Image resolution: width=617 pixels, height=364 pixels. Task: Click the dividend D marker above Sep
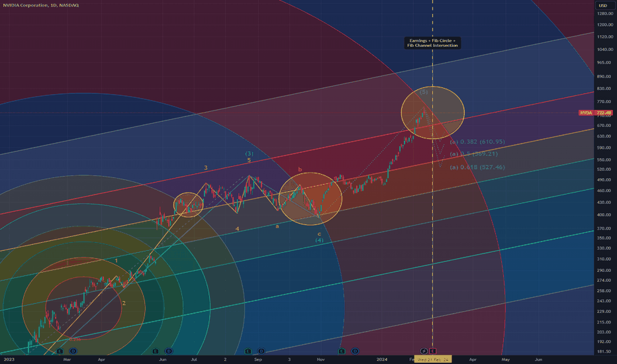coord(261,351)
